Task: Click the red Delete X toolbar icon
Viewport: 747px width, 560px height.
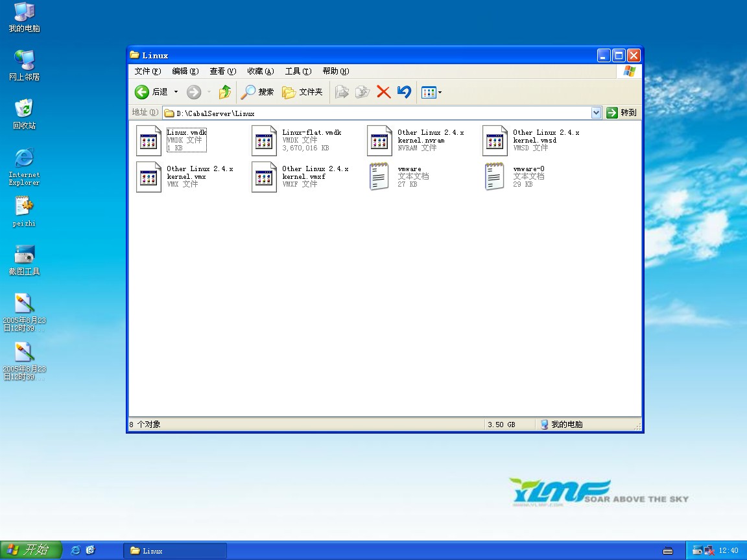Action: pyautogui.click(x=383, y=92)
